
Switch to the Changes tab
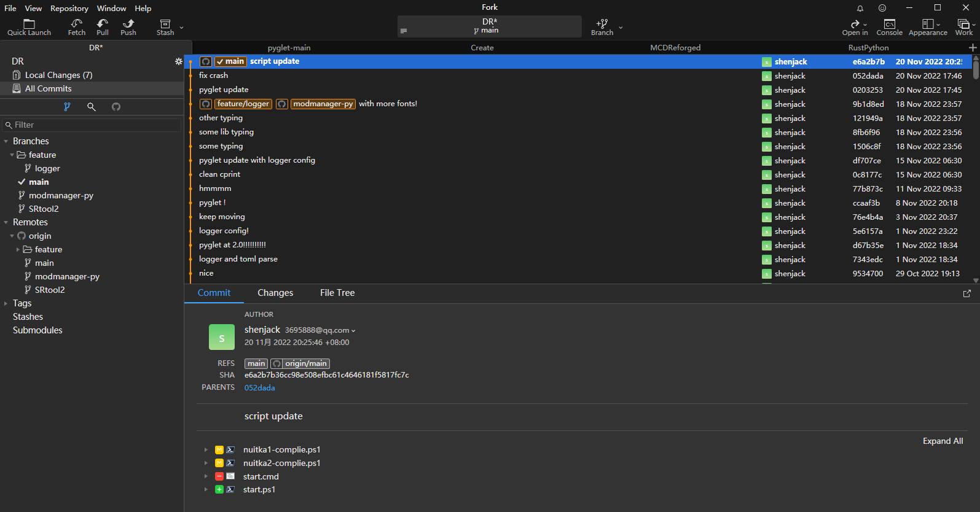(x=275, y=293)
